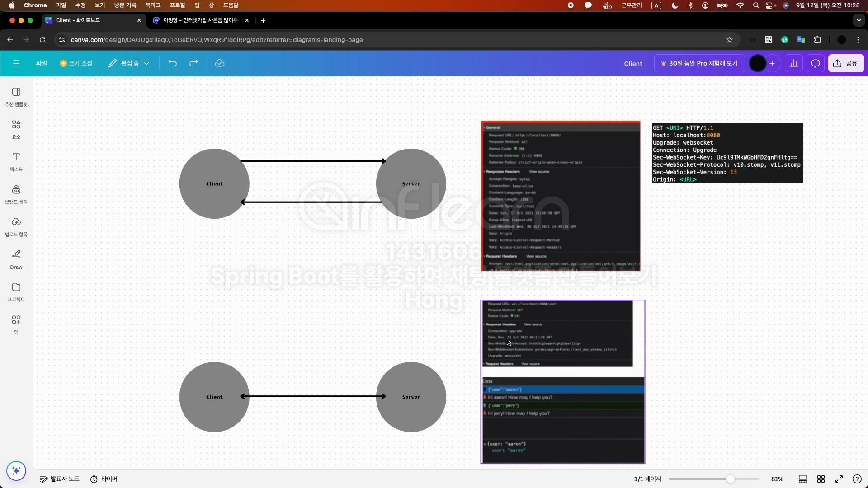
Task: Open the analytics bar chart icon
Action: [794, 63]
